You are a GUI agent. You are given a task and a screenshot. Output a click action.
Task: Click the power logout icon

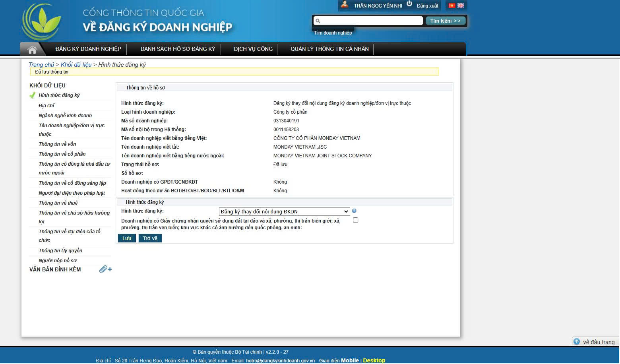[409, 4]
